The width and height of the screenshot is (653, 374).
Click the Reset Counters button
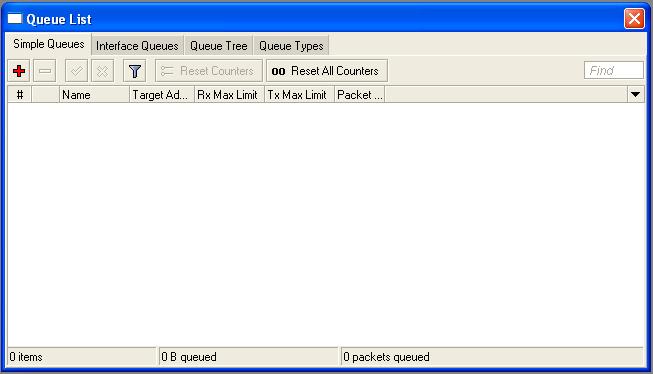click(209, 71)
